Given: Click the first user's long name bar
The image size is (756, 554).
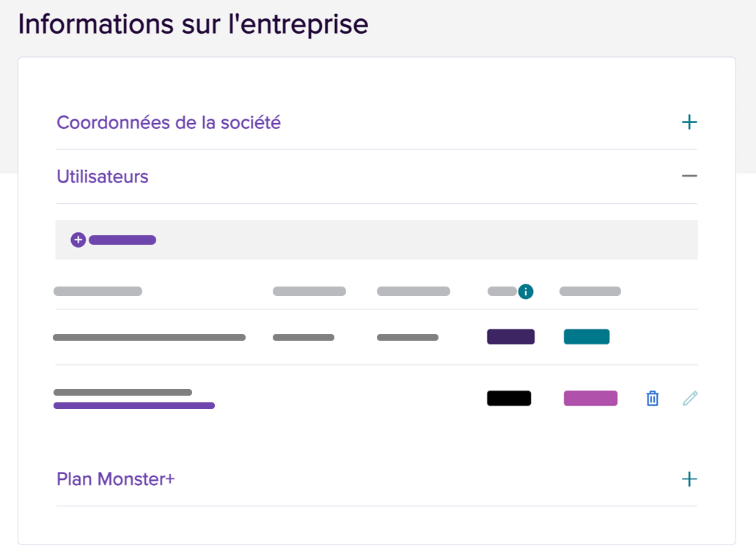Looking at the screenshot, I should [x=149, y=337].
